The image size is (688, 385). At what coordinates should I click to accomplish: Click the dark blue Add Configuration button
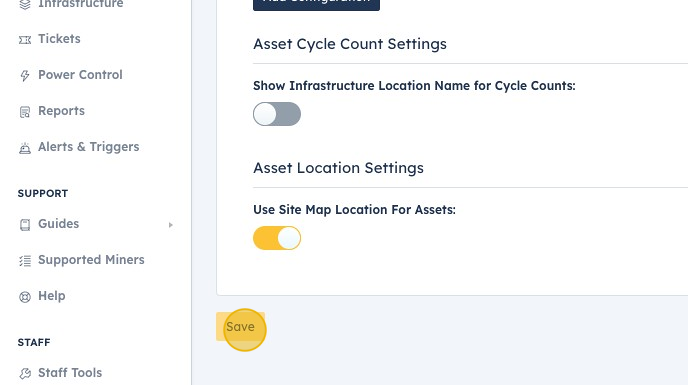click(x=316, y=4)
